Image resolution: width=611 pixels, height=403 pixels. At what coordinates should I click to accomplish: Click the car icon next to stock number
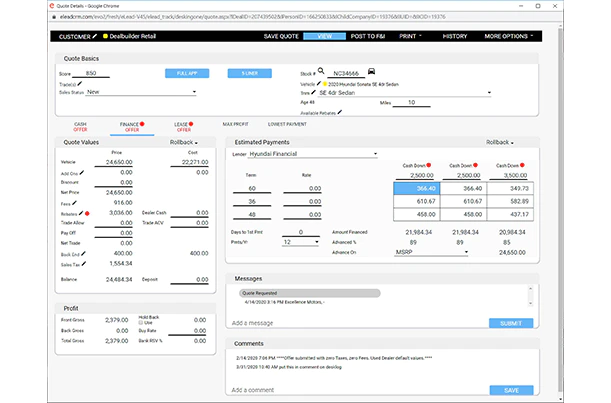coord(371,71)
